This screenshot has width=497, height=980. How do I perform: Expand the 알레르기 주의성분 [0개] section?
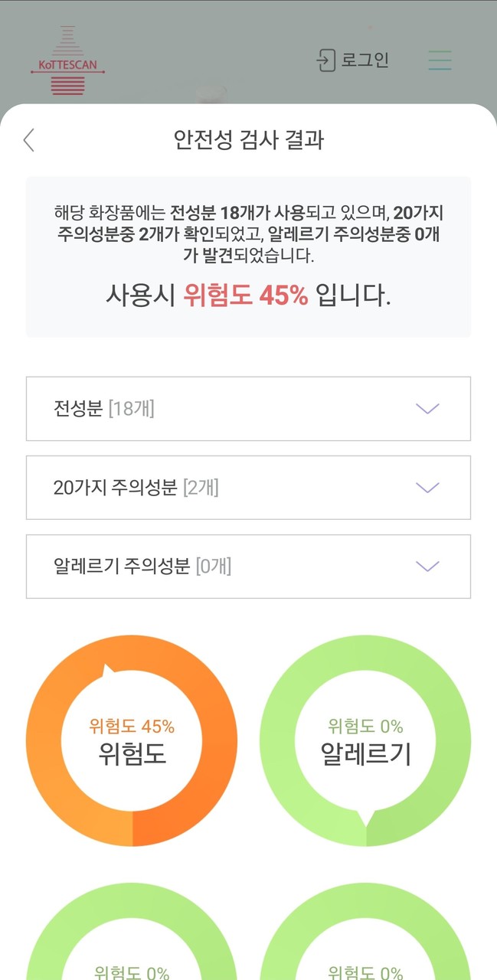(248, 567)
